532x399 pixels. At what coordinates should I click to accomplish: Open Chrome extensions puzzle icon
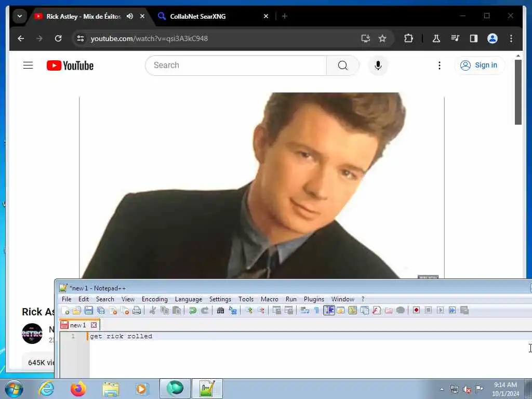(408, 38)
